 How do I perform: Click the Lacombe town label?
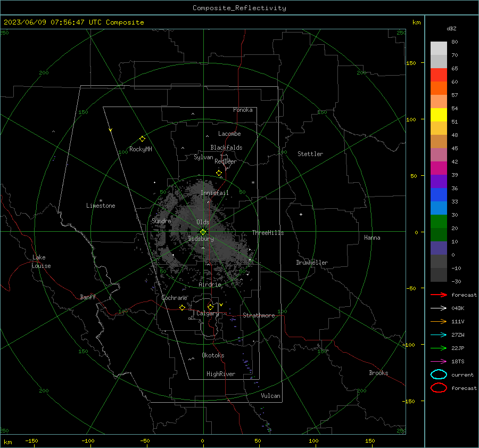(x=229, y=134)
